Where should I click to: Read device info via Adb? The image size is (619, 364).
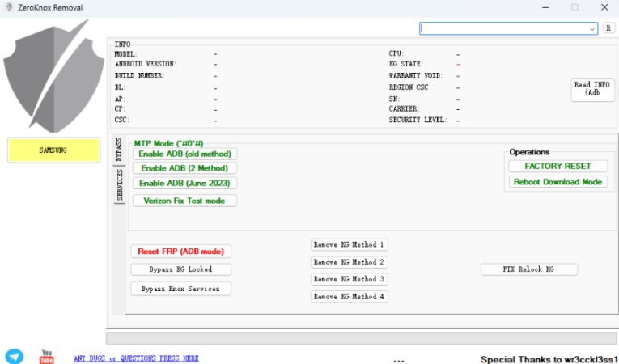(592, 89)
